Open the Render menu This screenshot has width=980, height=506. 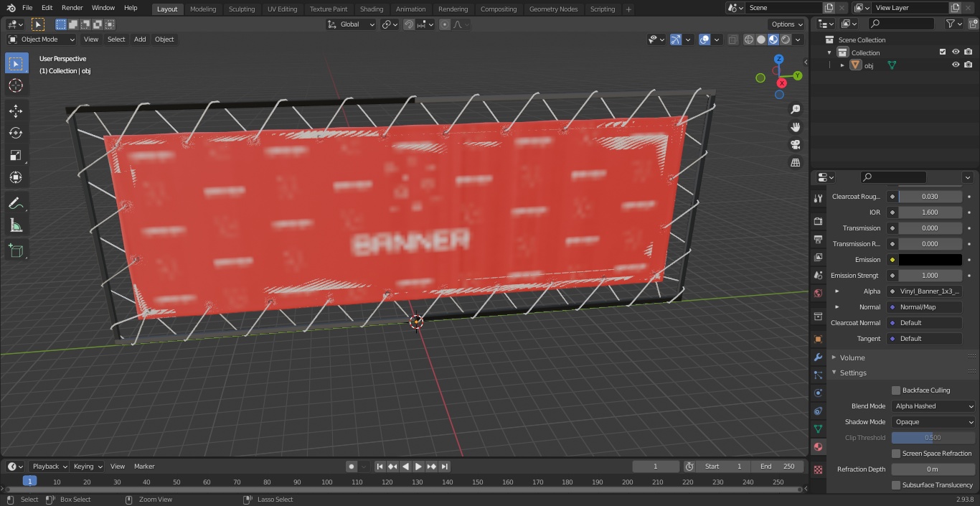point(72,8)
